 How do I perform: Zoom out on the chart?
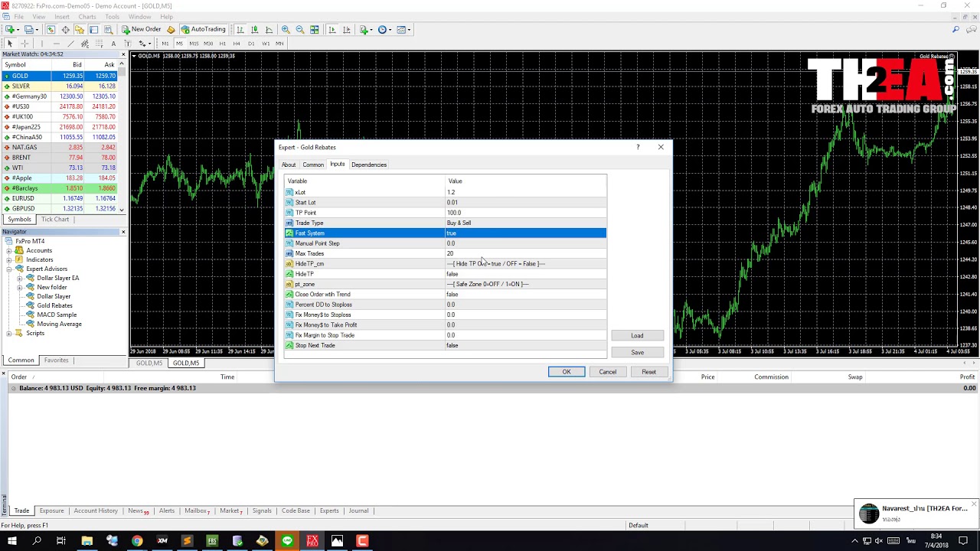coord(300,30)
